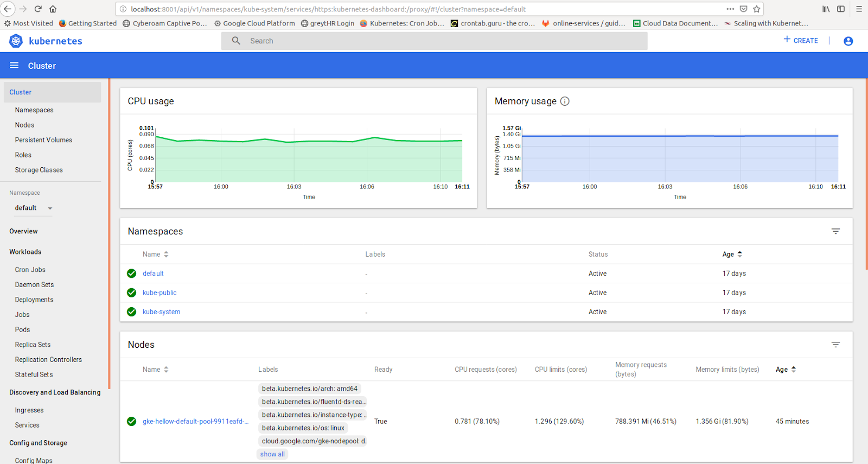The height and width of the screenshot is (464, 868).
Task: Toggle the browser sidebar icon
Action: tap(841, 9)
